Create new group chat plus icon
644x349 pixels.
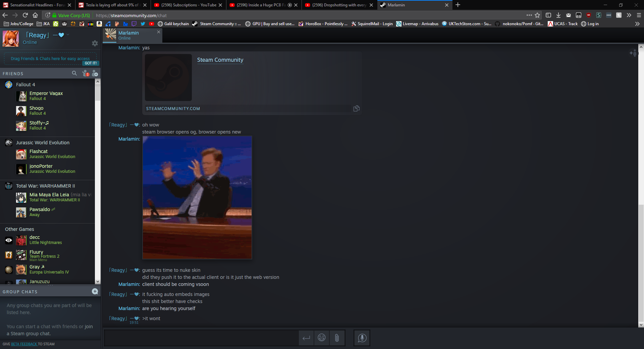click(x=95, y=291)
